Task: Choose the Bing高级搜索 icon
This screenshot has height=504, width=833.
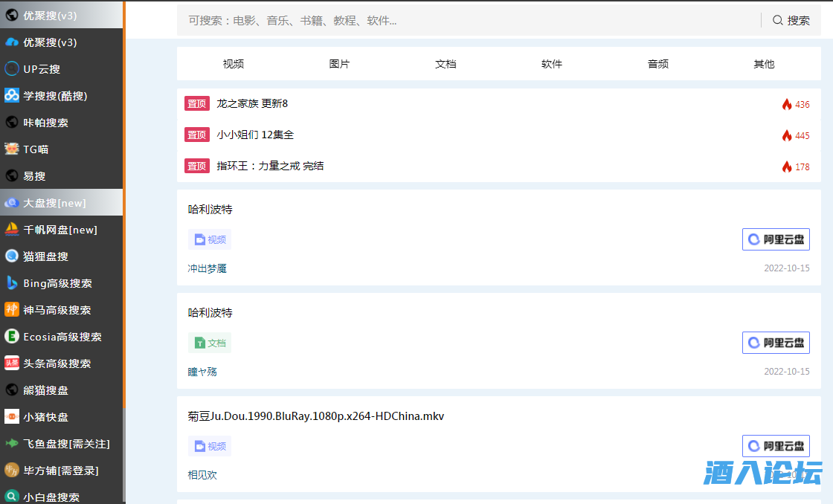Action: 12,283
